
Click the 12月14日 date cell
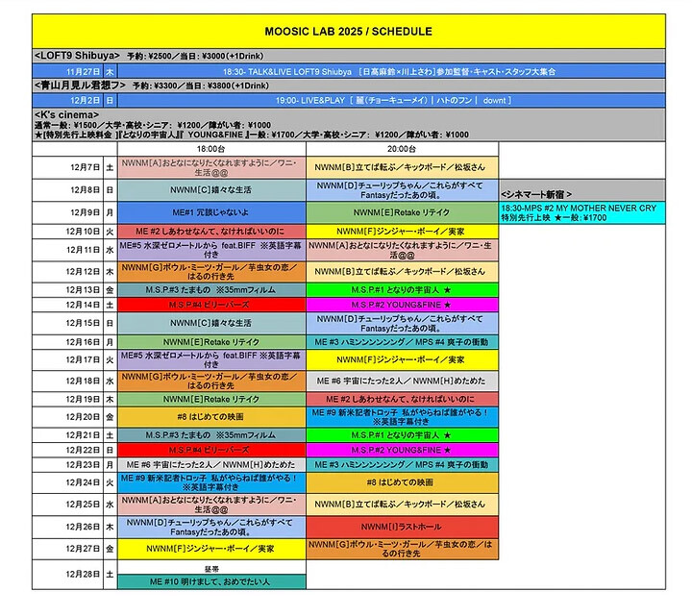67,305
